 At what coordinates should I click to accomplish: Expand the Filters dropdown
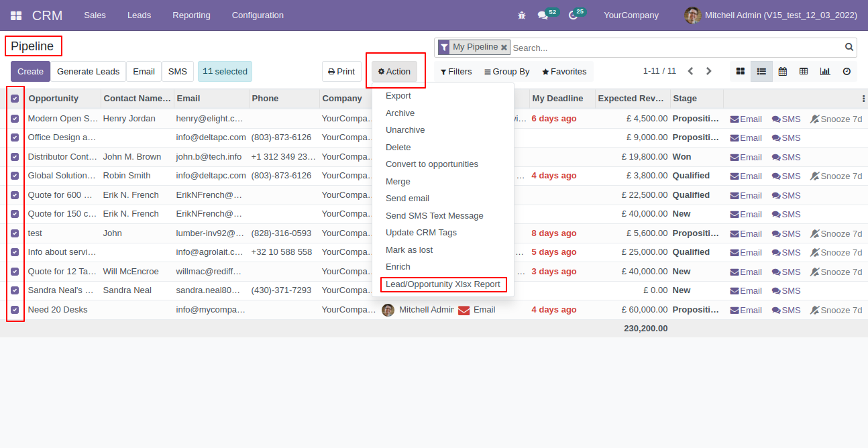(x=456, y=72)
